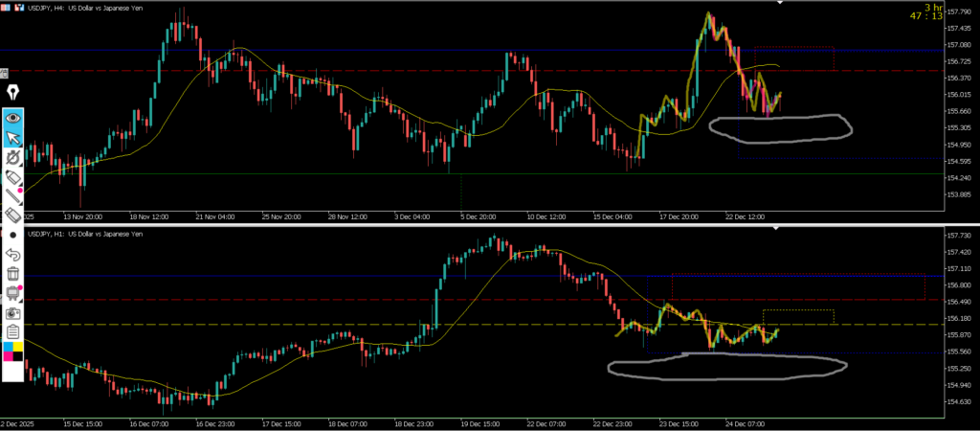Click the '18 Nov 12:00' time label
The width and height of the screenshot is (980, 431).
pyautogui.click(x=148, y=216)
